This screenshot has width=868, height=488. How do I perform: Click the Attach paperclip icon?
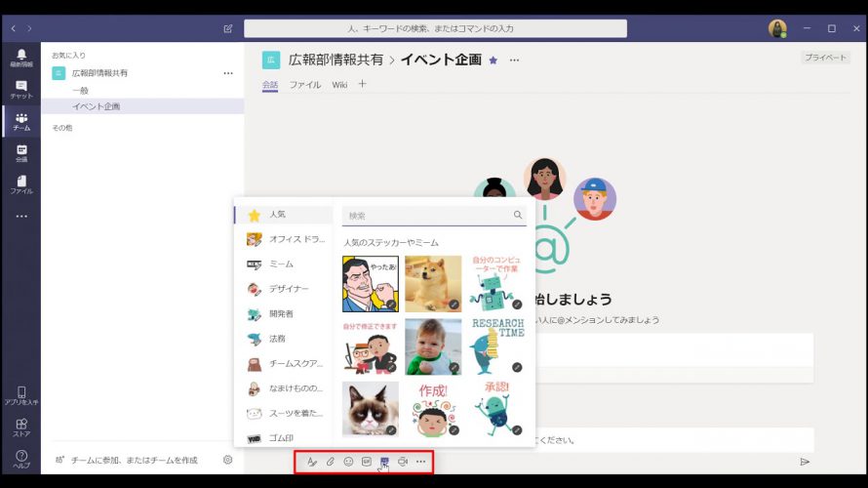(x=330, y=462)
